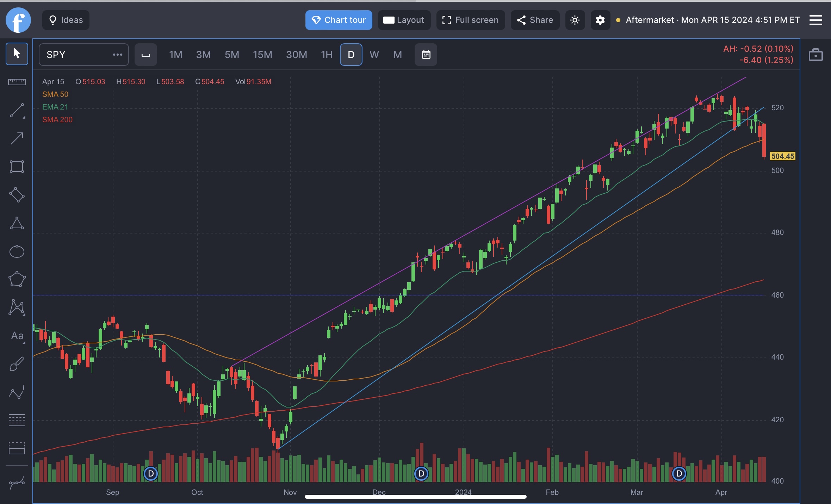Screen dimensions: 831x504
Task: Open SPY ticker three-dot options
Action: point(117,55)
